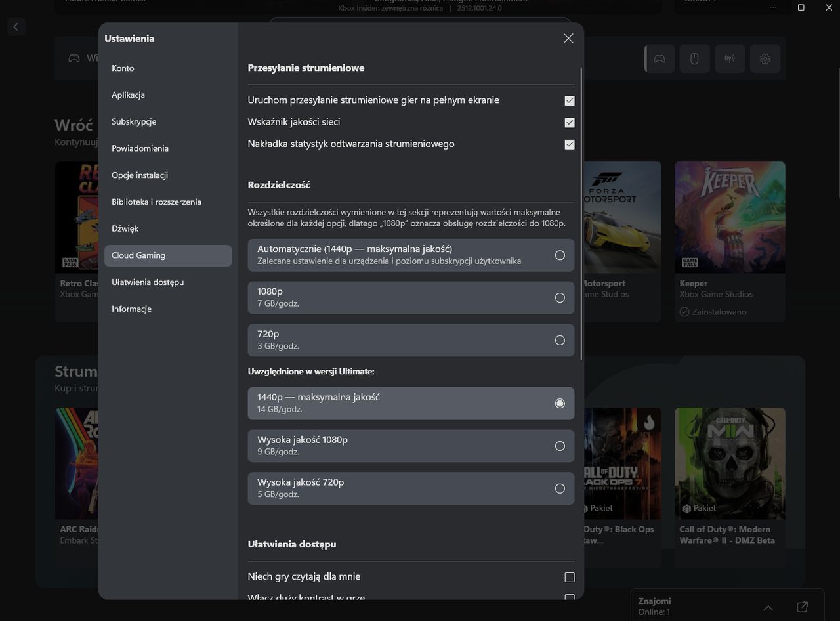Switch to Dźwięk settings section

click(125, 228)
